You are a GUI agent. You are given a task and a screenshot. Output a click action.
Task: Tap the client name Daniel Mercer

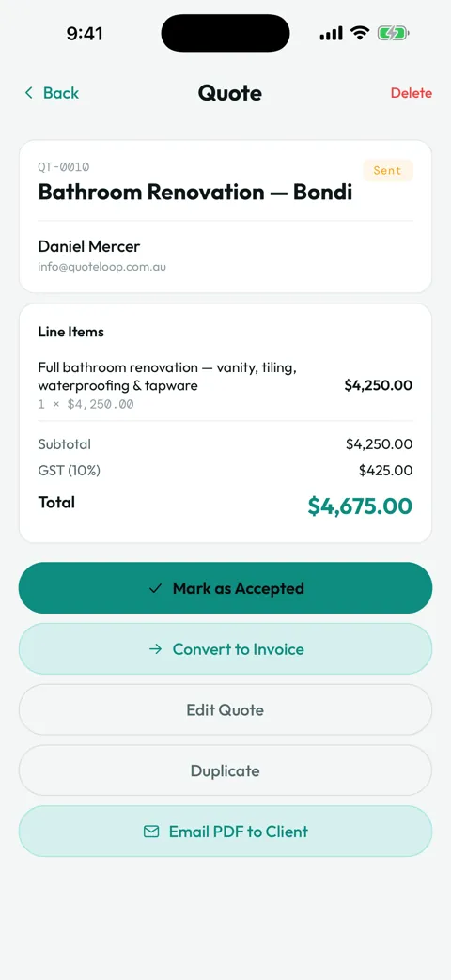(x=89, y=245)
